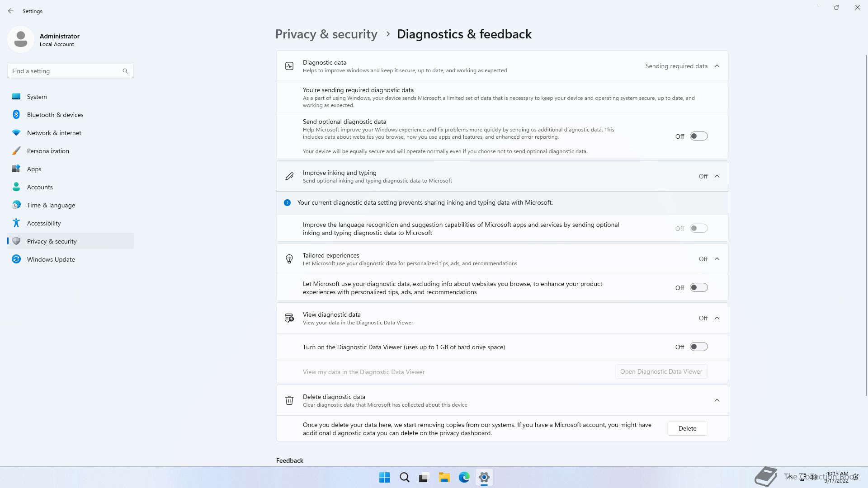Click the inking and typing pen icon
Viewport: 868px width, 488px height.
coord(289,177)
